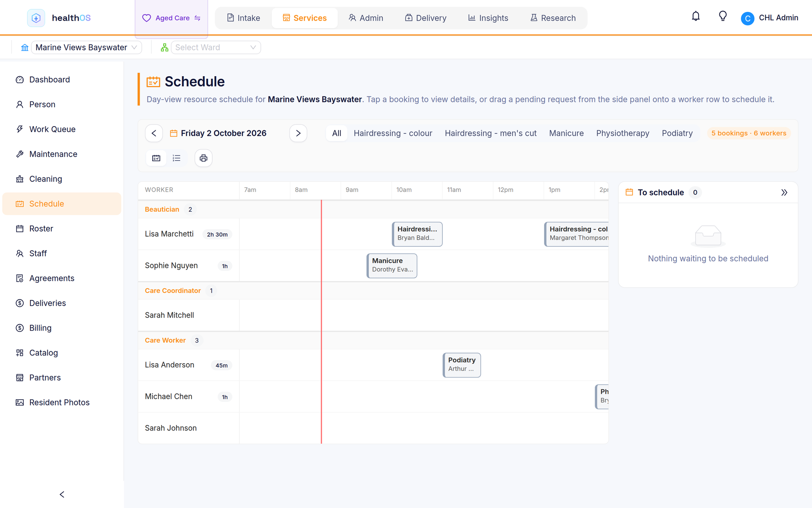Open Cleaning in sidebar
This screenshot has height=508, width=812.
tap(62, 179)
